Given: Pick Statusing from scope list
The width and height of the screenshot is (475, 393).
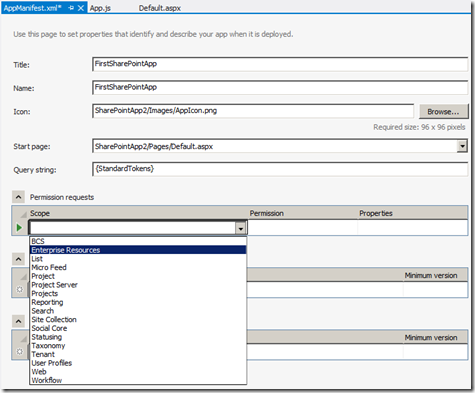Looking at the screenshot, I should (x=138, y=337).
